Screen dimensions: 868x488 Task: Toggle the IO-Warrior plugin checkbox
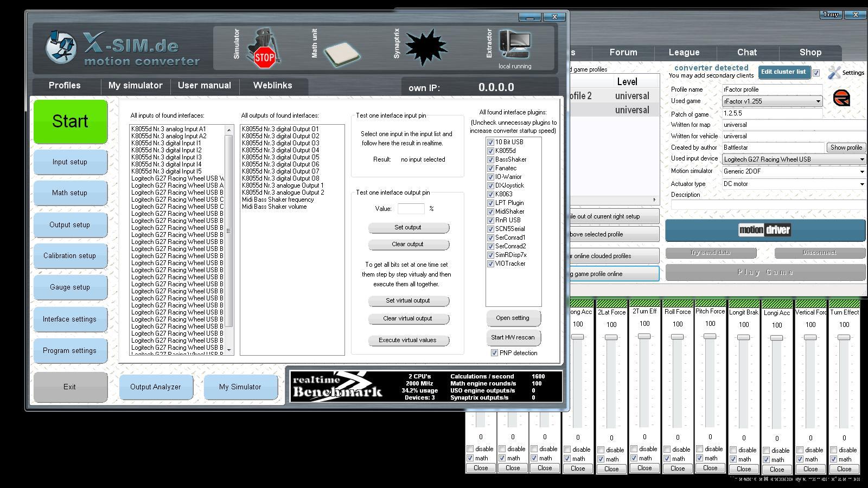490,177
